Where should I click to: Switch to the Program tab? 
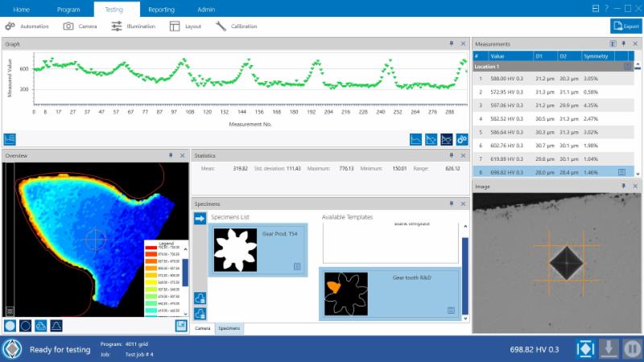[x=68, y=10]
